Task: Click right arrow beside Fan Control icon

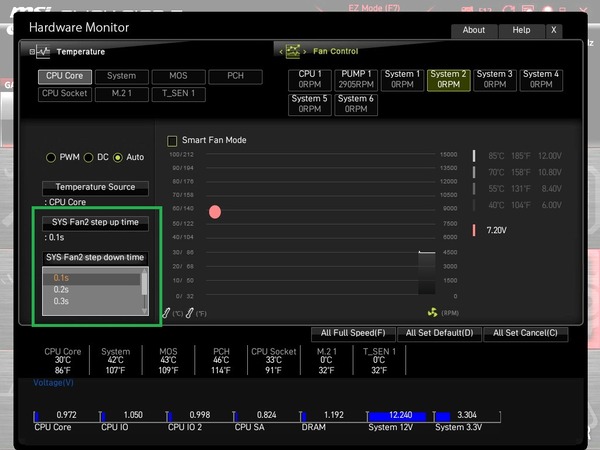Action: 305,52
